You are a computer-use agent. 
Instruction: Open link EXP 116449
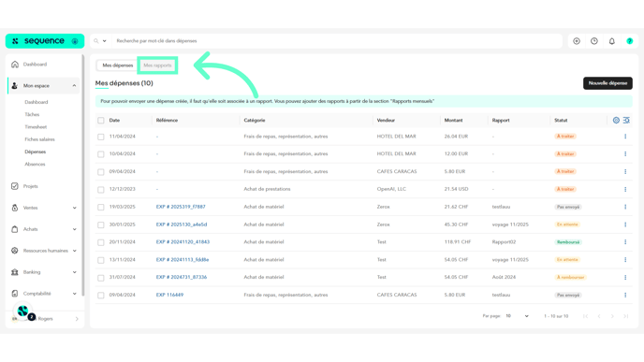(x=169, y=295)
